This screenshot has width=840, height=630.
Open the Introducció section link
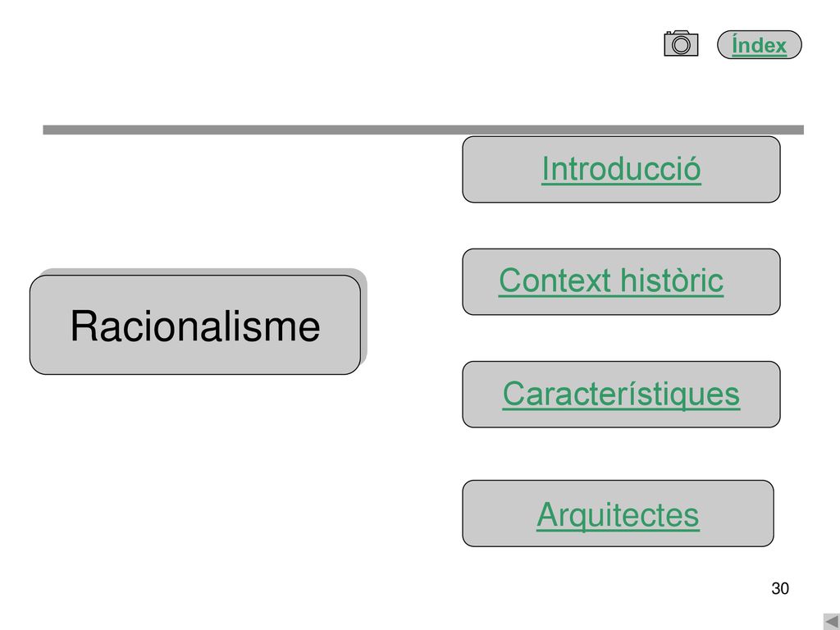point(621,169)
